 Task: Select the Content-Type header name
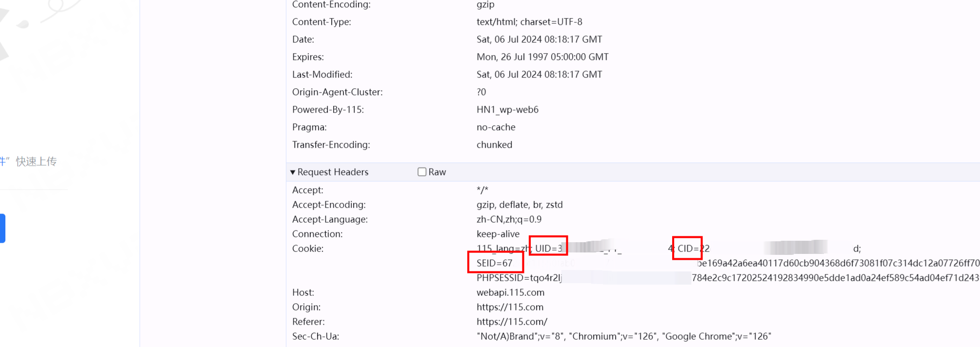click(321, 22)
